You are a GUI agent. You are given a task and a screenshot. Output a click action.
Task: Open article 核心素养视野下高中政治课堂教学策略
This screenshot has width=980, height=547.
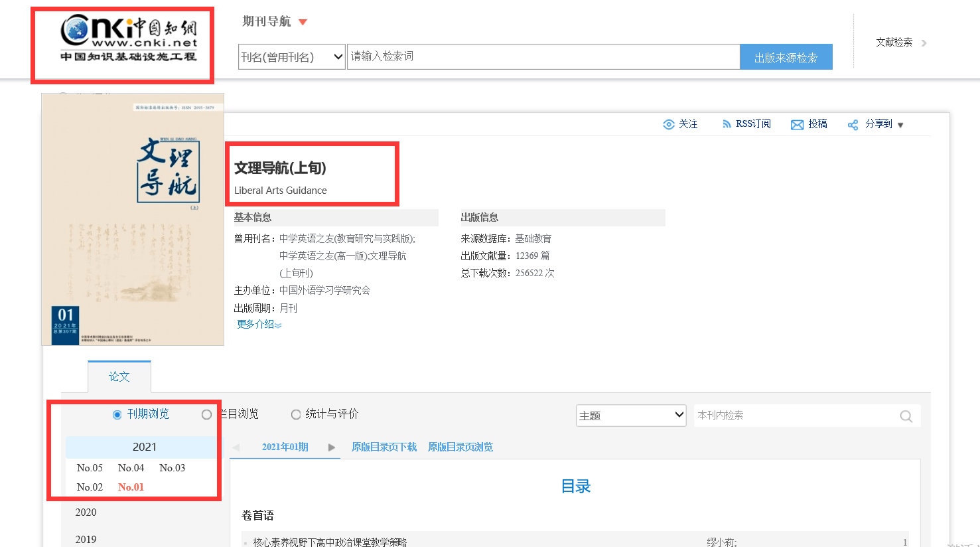[x=330, y=542]
